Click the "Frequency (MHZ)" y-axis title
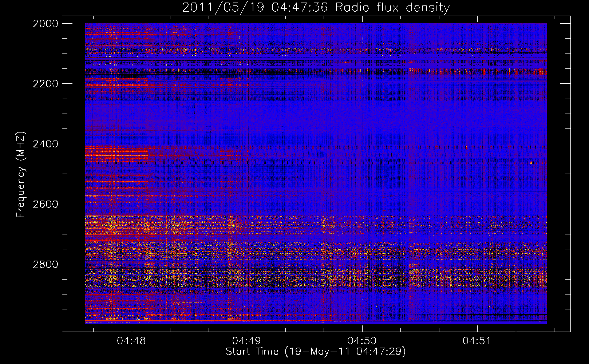 coord(21,175)
